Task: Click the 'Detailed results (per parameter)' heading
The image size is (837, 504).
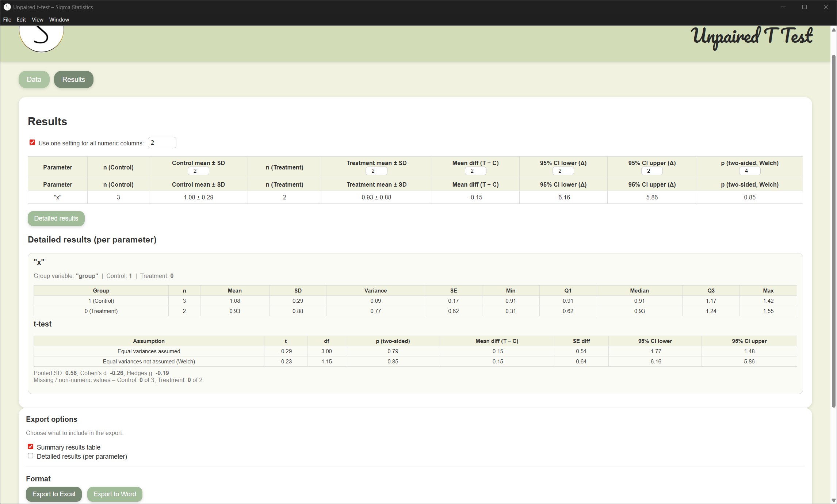Action: click(x=92, y=240)
